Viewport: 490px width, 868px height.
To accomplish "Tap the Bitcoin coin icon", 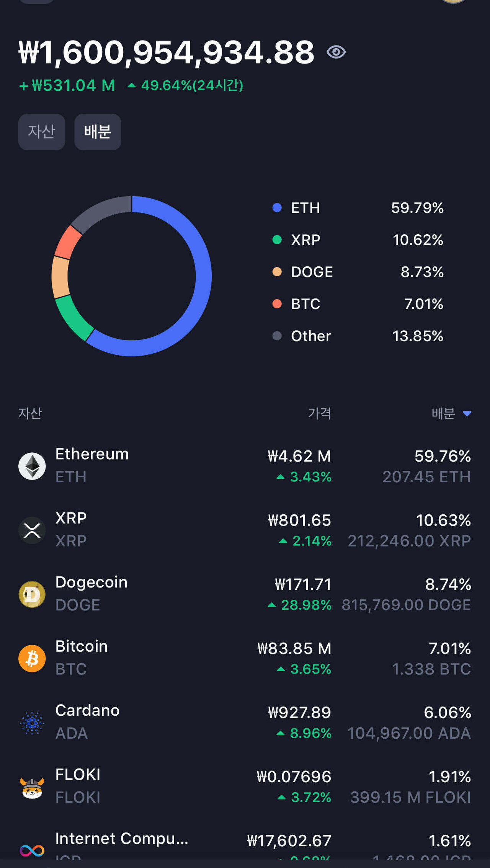I will 32,659.
